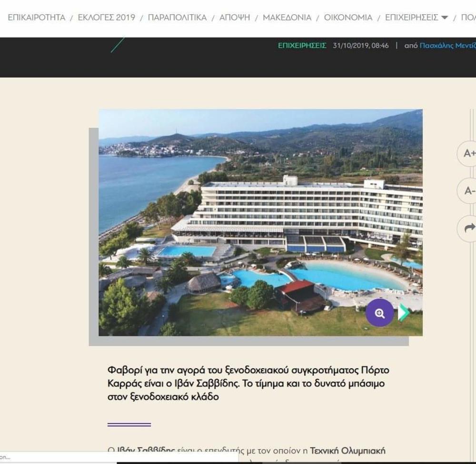Decrease font size with A- button
This screenshot has width=476, height=464.
coord(468,191)
